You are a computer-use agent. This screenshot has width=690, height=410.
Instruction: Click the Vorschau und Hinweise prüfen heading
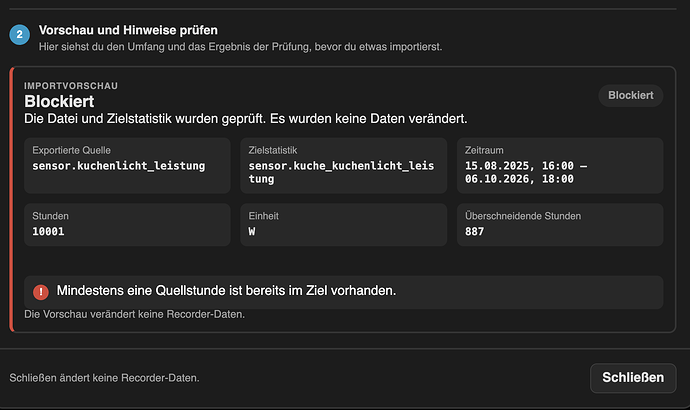[x=128, y=30]
